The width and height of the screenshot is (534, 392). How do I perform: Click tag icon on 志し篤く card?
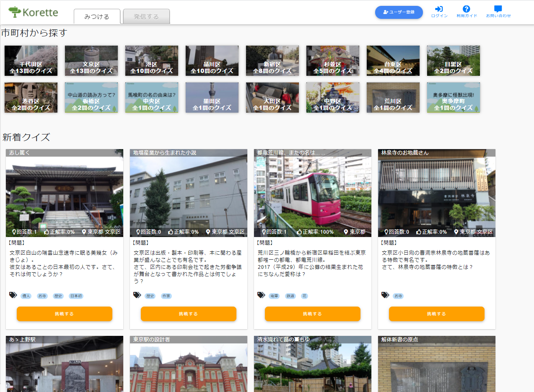(13, 295)
